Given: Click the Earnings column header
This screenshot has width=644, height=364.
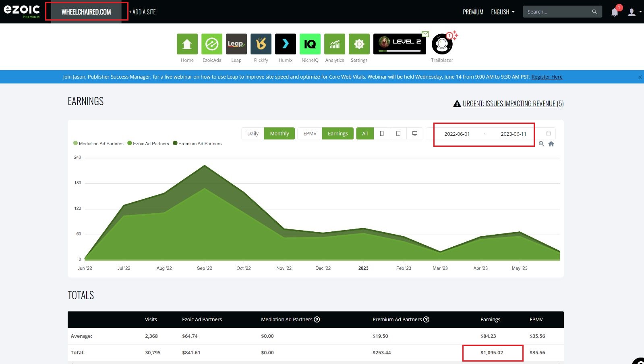Looking at the screenshot, I should coord(490,319).
